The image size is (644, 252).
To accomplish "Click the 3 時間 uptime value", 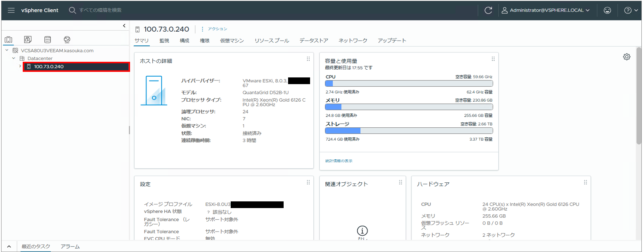I will tap(249, 140).
